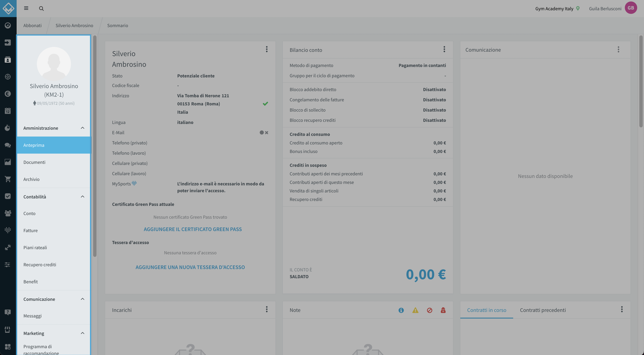Click the sidebar vertical scrollbar
Image resolution: width=644 pixels, height=355 pixels.
(95, 146)
